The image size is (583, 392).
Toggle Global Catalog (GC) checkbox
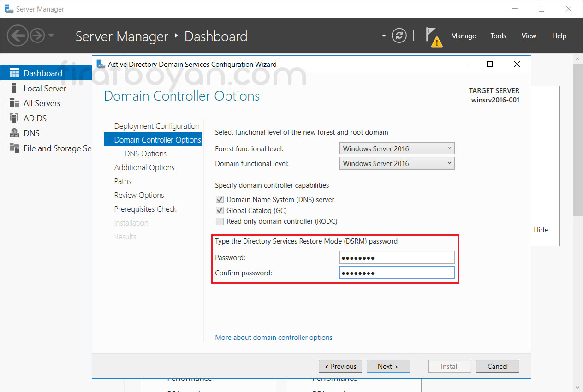(220, 210)
